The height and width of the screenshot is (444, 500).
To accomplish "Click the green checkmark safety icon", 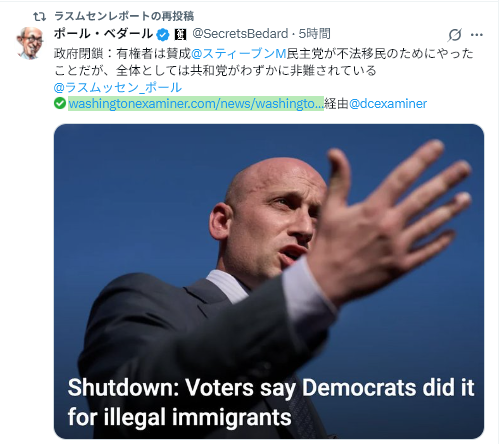I will pos(60,104).
